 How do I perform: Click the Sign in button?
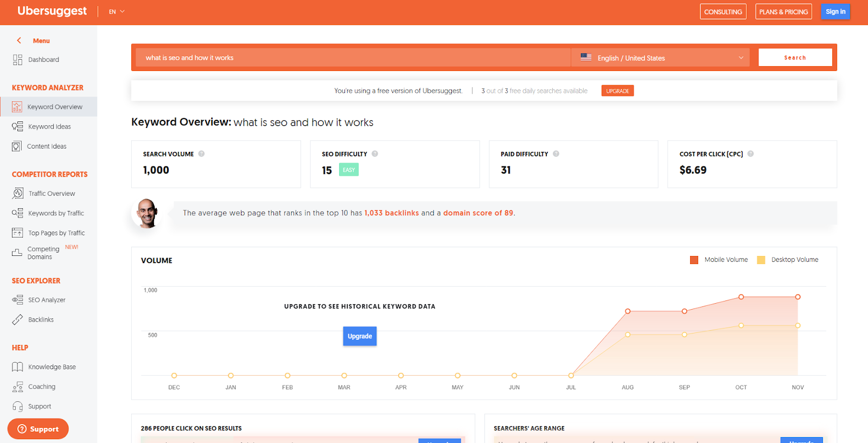coord(835,11)
